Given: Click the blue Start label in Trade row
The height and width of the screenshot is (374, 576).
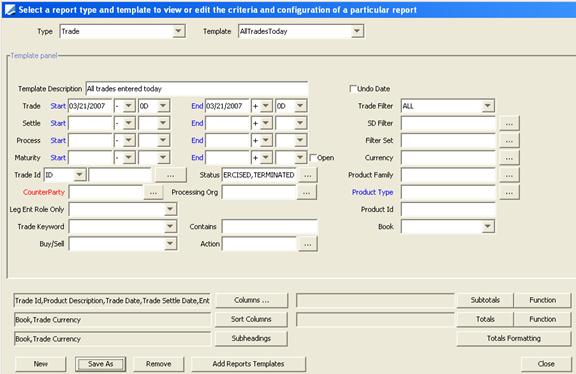Looking at the screenshot, I should coord(58,106).
